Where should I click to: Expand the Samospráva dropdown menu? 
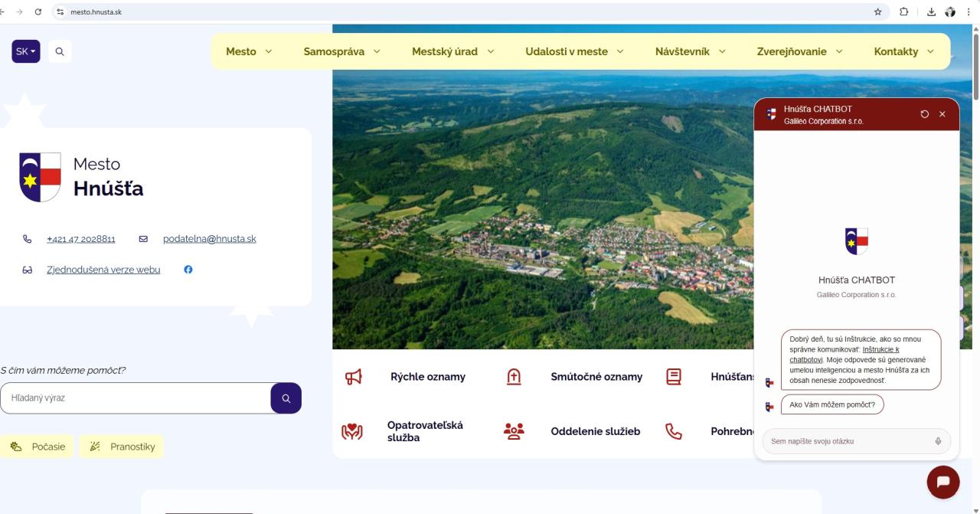pyautogui.click(x=341, y=52)
